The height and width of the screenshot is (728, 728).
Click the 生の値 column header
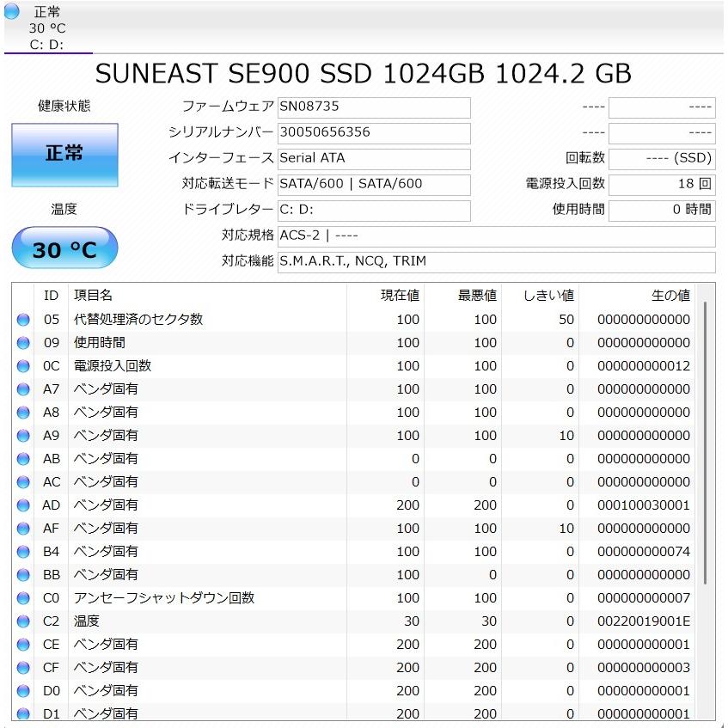point(637,296)
